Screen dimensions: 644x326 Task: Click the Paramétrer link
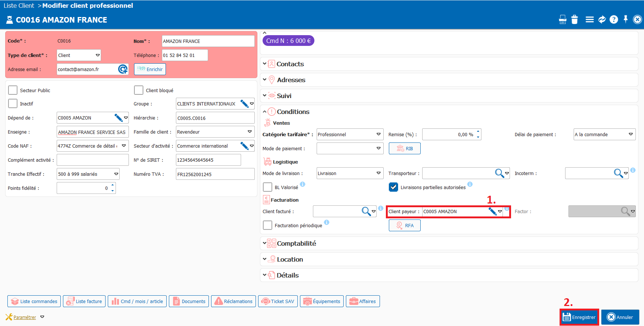pyautogui.click(x=24, y=317)
